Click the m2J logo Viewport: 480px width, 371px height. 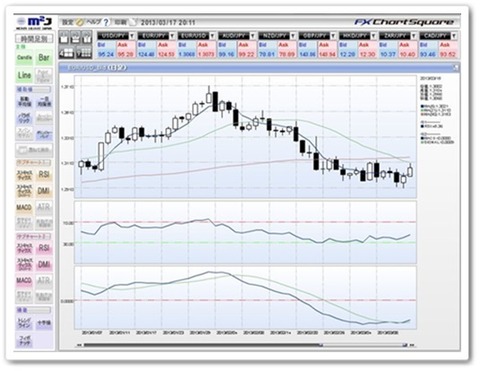click(x=34, y=23)
